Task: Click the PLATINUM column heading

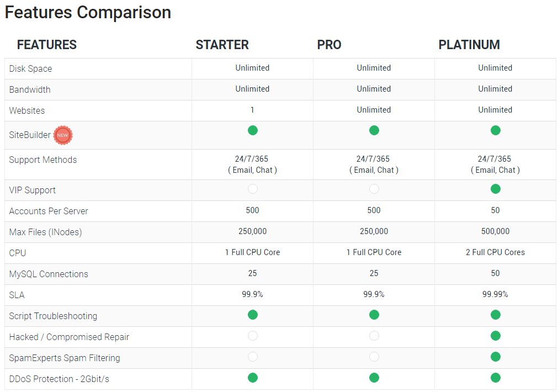Action: [x=469, y=45]
